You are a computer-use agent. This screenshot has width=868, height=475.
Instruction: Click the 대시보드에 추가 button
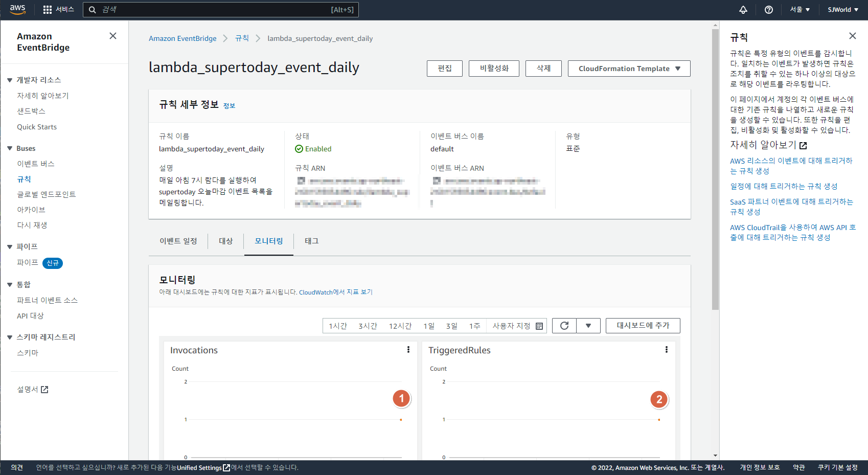[x=643, y=326]
